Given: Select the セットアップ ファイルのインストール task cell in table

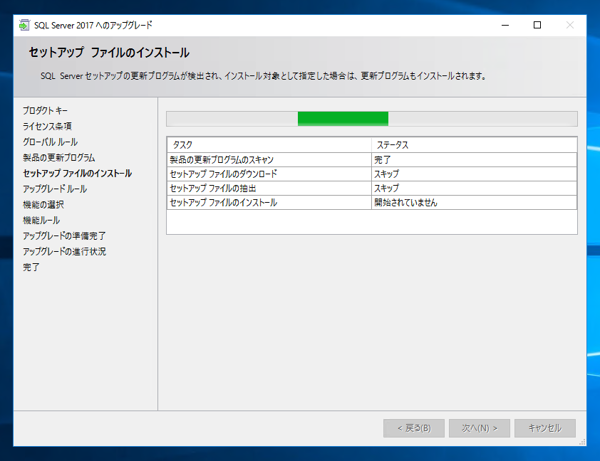Looking at the screenshot, I should pos(269,203).
